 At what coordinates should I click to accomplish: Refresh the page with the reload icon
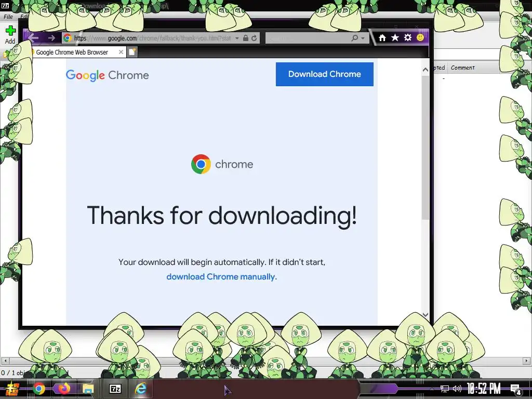tap(254, 38)
